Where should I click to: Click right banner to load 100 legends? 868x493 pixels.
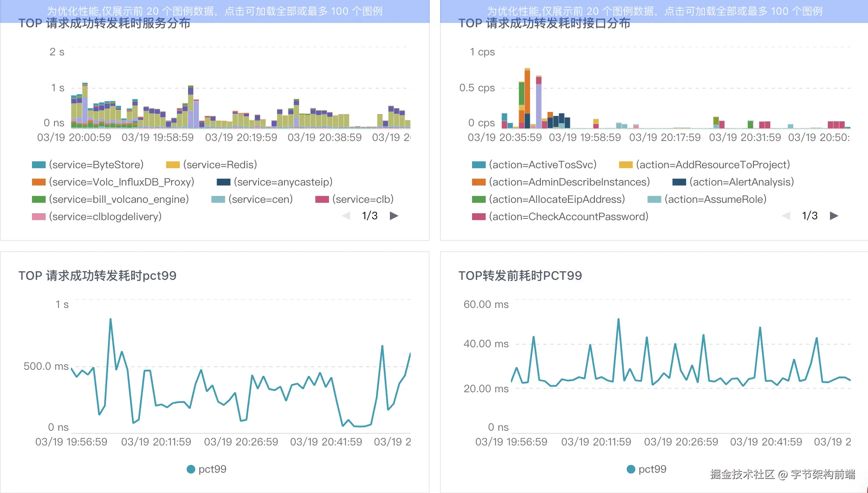tap(654, 11)
